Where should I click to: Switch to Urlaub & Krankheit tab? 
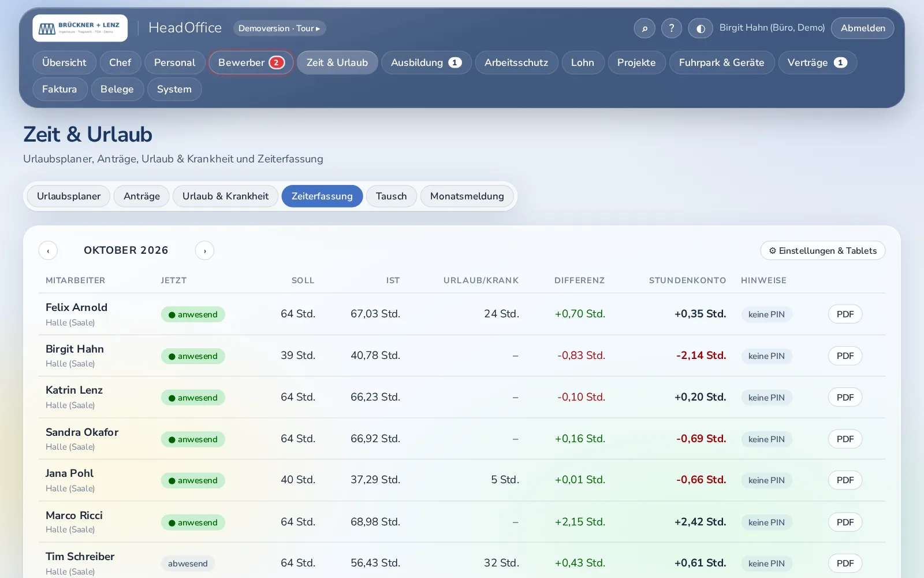point(225,196)
